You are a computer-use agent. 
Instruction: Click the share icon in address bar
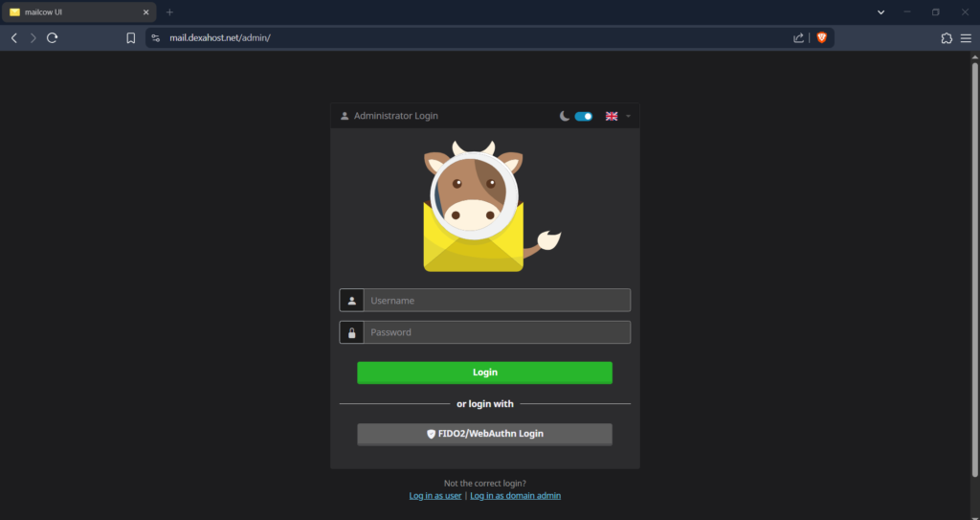pyautogui.click(x=799, y=38)
